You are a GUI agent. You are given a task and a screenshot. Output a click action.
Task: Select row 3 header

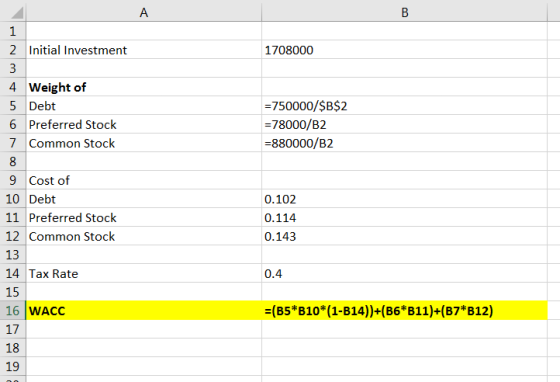coord(13,69)
